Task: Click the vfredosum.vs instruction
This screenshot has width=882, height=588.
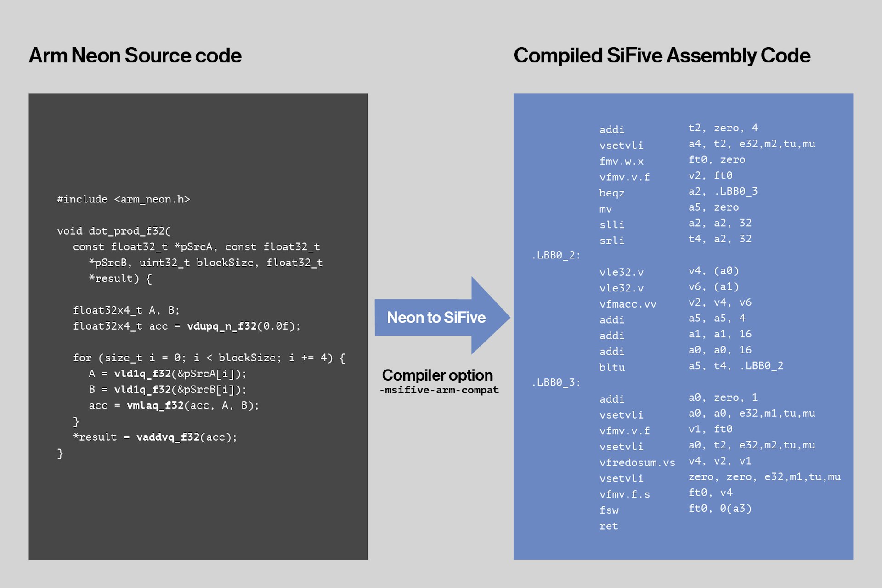Action: [x=637, y=462]
